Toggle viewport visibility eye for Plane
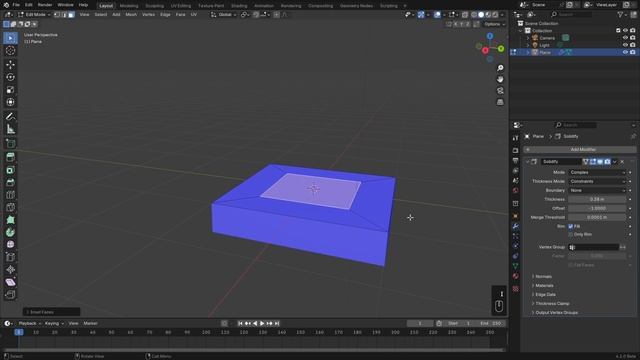The height and width of the screenshot is (360, 640). (x=625, y=52)
